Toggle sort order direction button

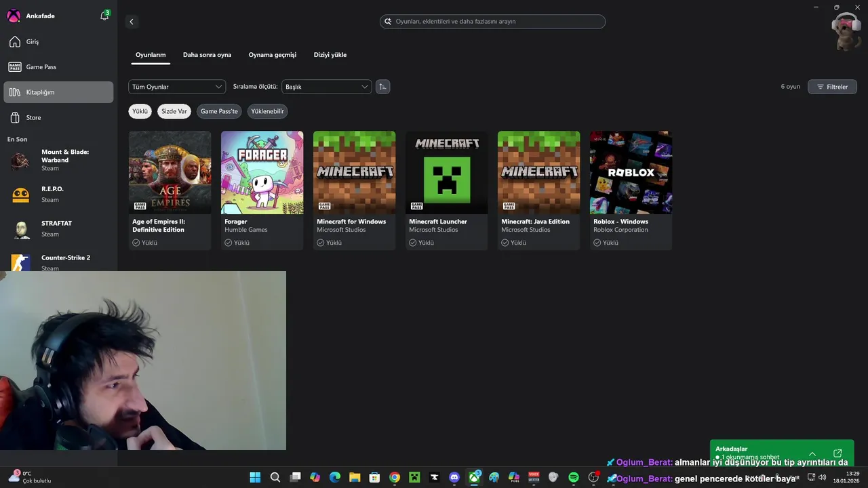[382, 87]
